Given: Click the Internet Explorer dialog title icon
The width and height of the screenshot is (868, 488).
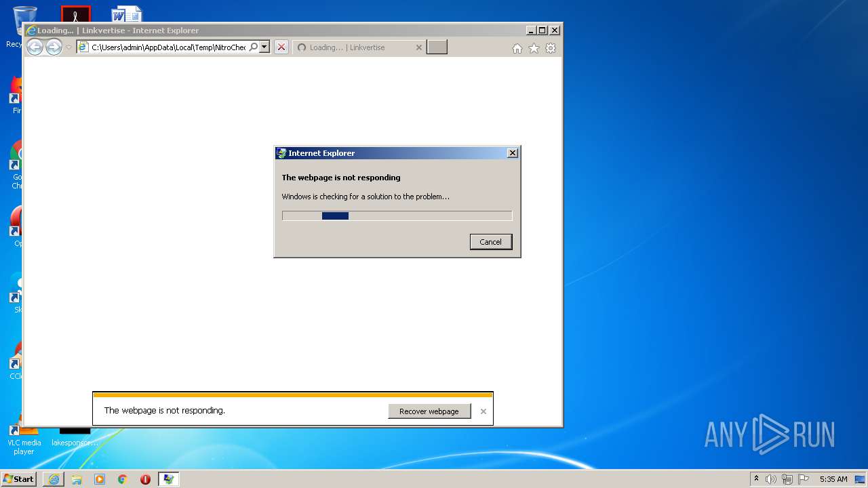Looking at the screenshot, I should (x=281, y=153).
